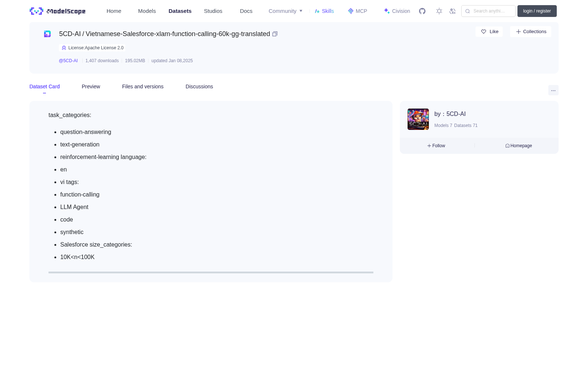Click the magnifier search icon
The width and height of the screenshot is (588, 368).
[468, 11]
